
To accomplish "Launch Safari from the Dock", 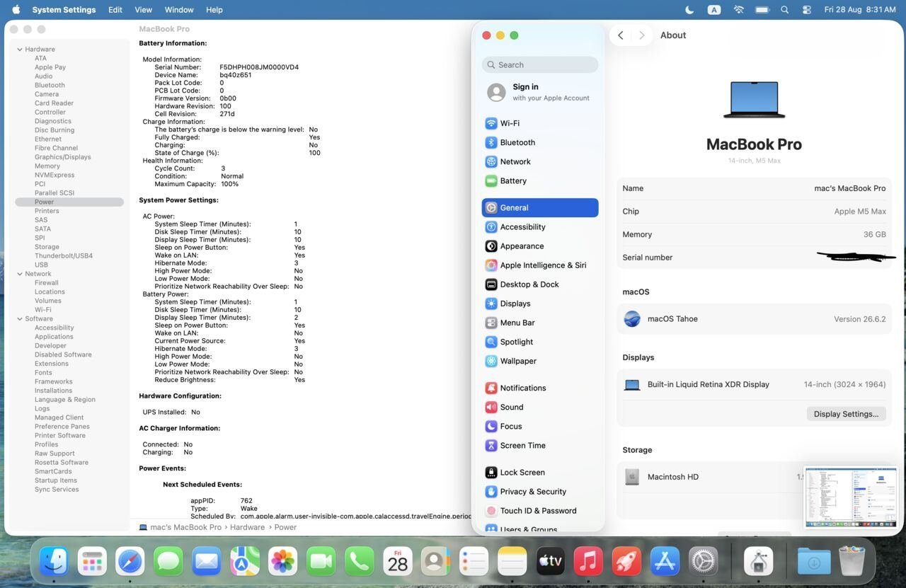I will point(130,562).
